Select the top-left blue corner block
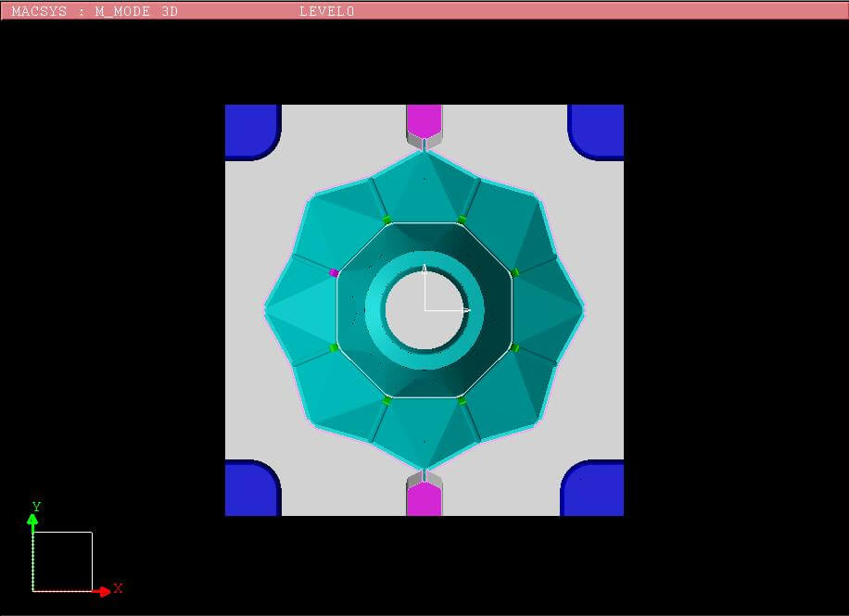The width and height of the screenshot is (849, 616). point(253,132)
